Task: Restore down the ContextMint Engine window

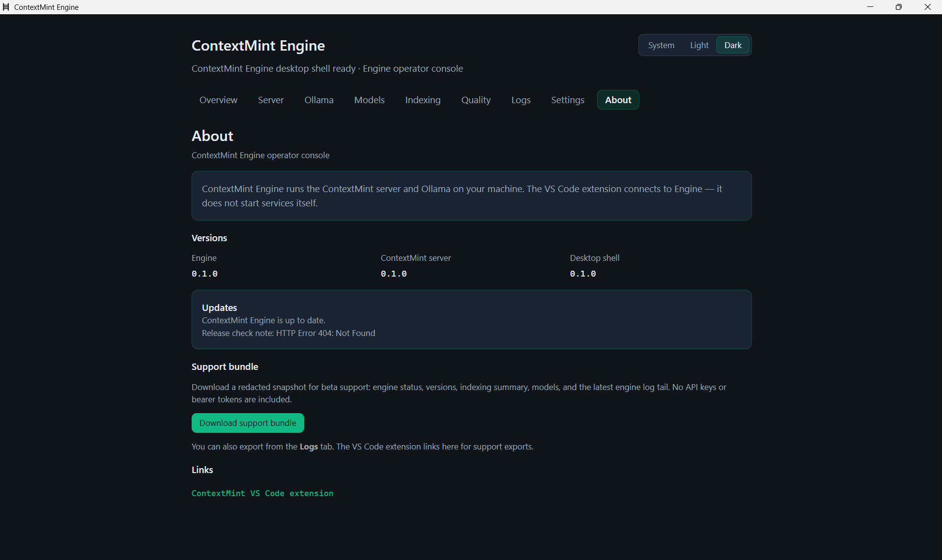Action: tap(899, 7)
